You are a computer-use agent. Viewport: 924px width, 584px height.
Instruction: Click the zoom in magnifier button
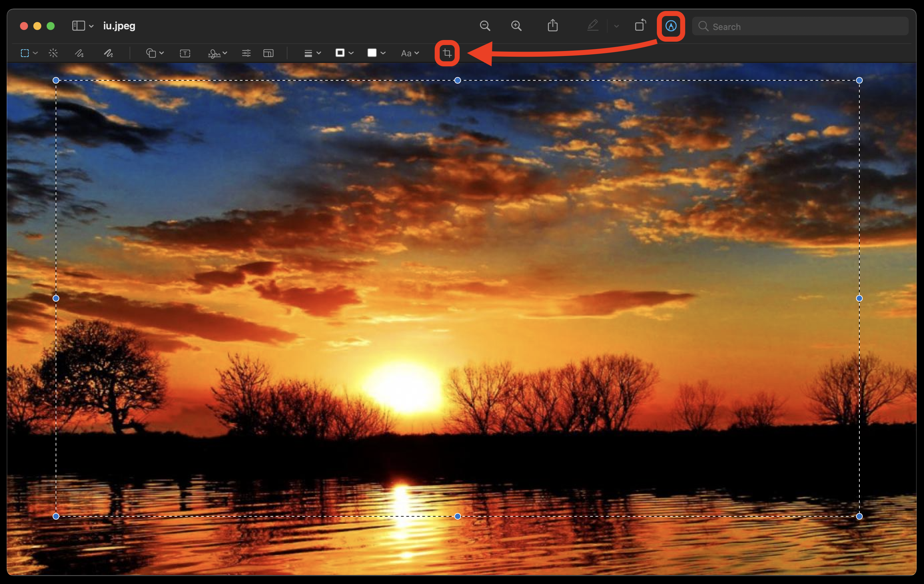(x=517, y=26)
